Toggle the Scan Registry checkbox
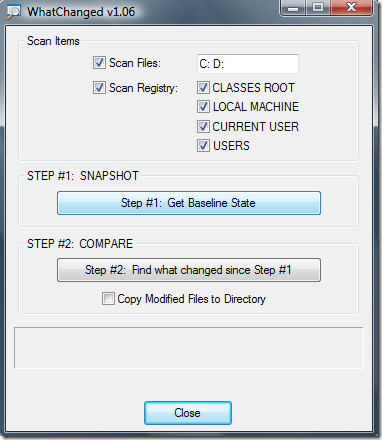 pos(99,88)
